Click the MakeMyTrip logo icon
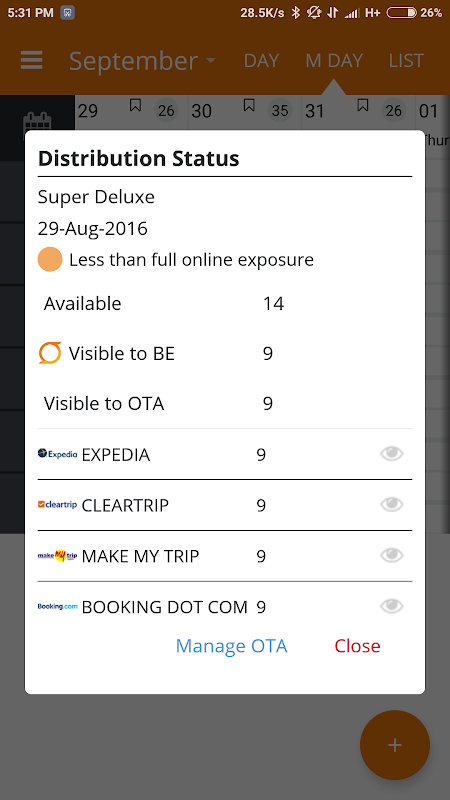450x800 pixels. click(58, 556)
